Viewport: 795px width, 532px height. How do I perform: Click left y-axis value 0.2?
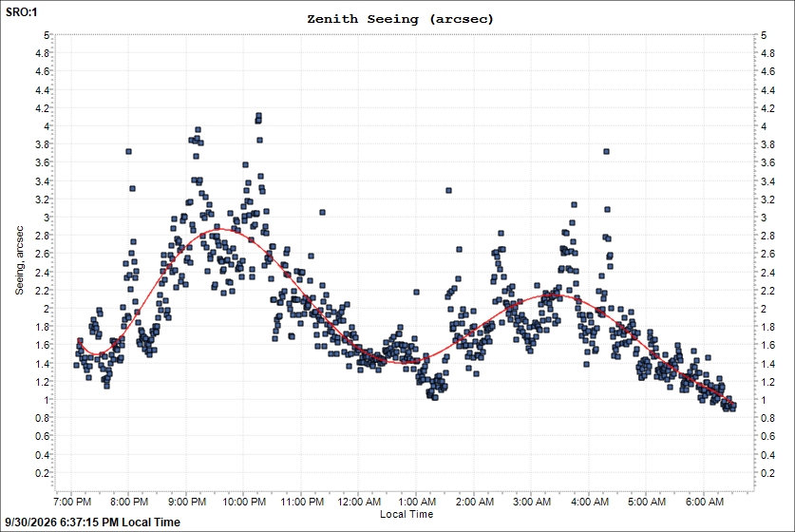click(42, 473)
